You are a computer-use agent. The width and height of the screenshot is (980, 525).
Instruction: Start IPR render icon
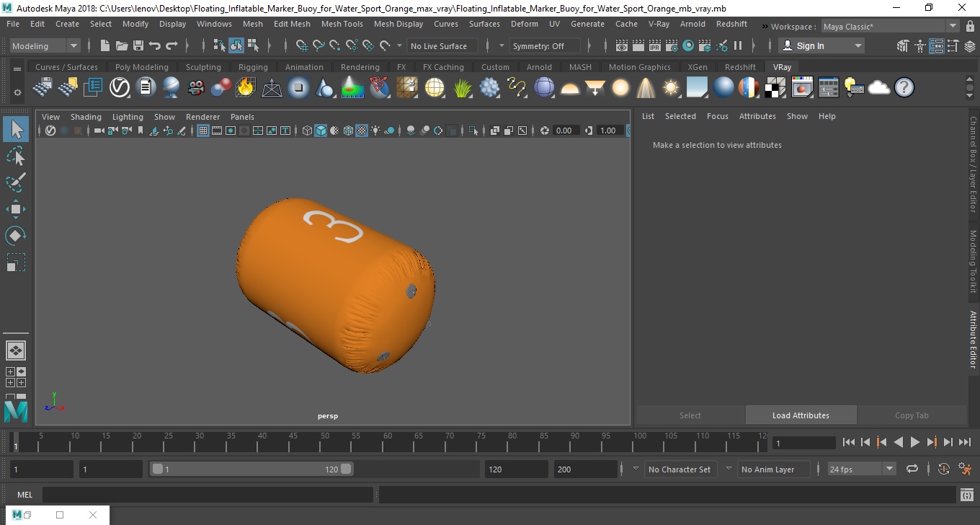pos(654,45)
